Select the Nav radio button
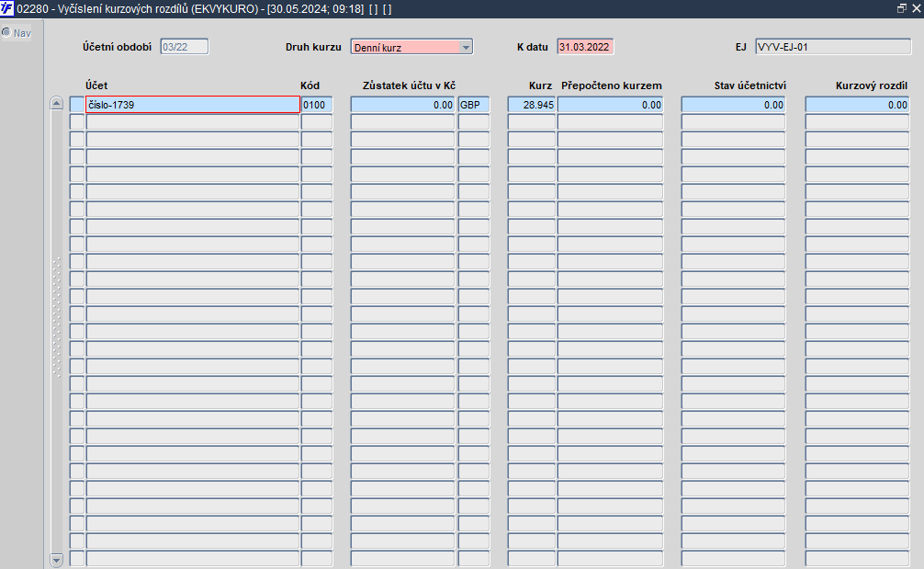924x569 pixels. (6, 32)
